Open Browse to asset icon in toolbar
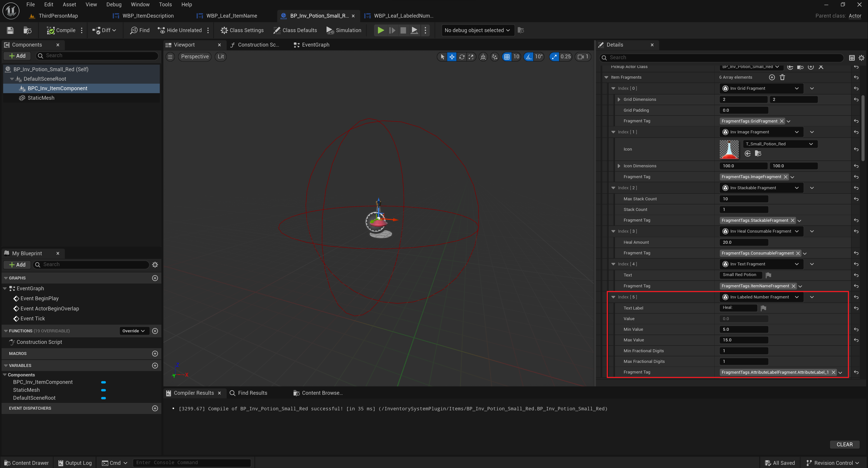Screen dimensions: 868x468 [x=27, y=30]
